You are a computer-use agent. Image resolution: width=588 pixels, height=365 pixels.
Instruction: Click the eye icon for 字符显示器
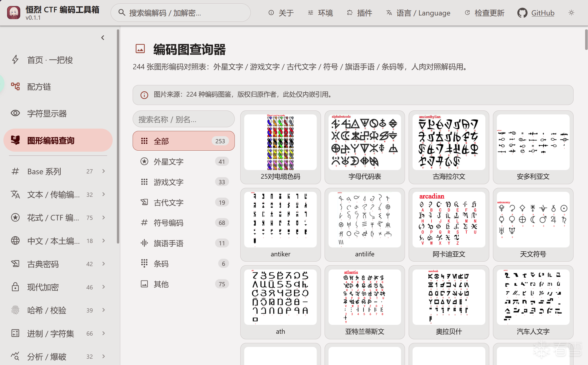[x=15, y=113]
